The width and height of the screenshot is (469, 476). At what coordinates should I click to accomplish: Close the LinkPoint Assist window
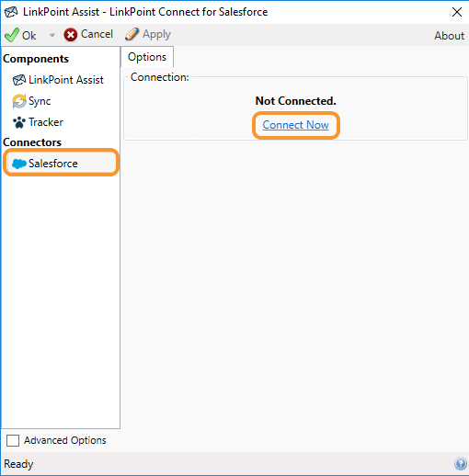tap(457, 12)
